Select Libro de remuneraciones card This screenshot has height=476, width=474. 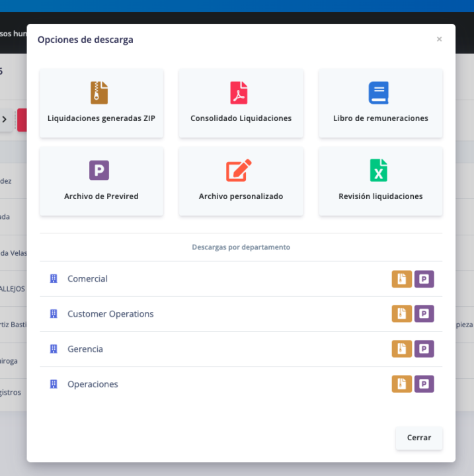point(381,103)
